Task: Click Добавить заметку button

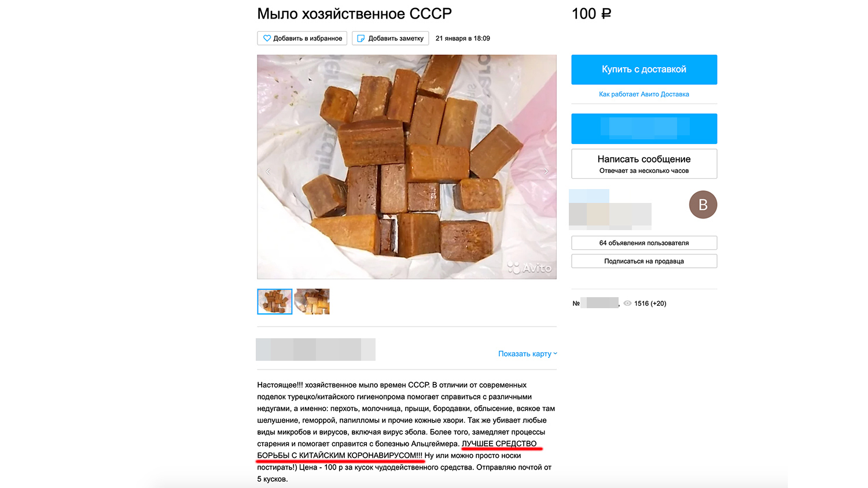Action: pyautogui.click(x=391, y=38)
